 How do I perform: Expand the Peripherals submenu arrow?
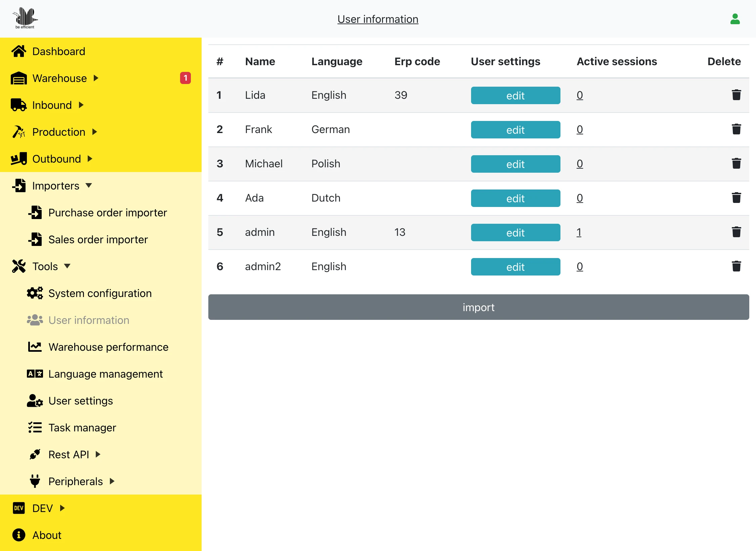[x=112, y=481]
